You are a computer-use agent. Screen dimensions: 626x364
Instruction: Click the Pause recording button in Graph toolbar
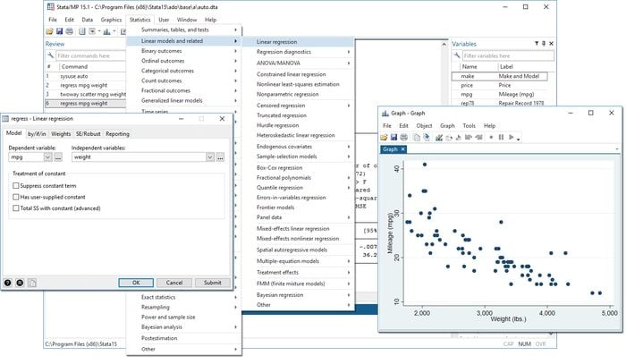coord(501,138)
